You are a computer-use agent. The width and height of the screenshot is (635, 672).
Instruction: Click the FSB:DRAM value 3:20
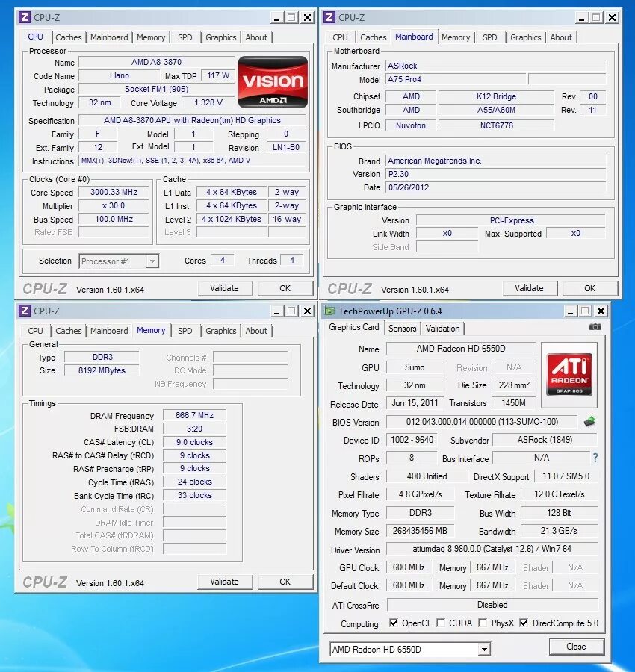(195, 429)
